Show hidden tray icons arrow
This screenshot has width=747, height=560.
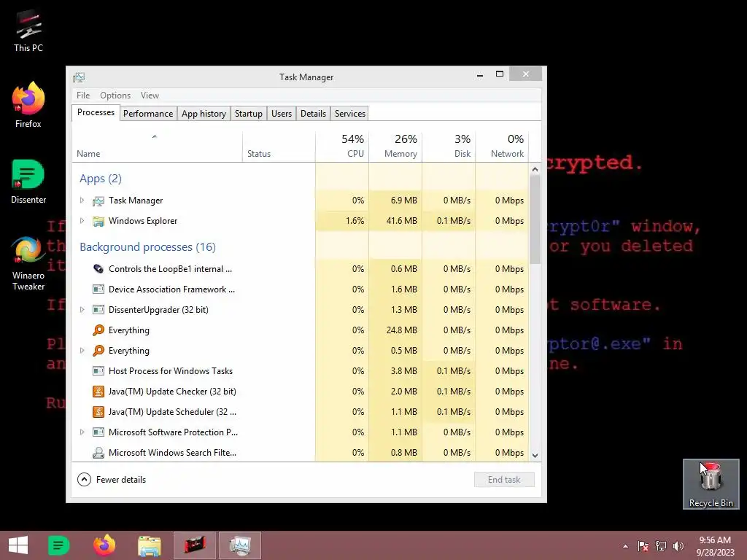(x=625, y=546)
